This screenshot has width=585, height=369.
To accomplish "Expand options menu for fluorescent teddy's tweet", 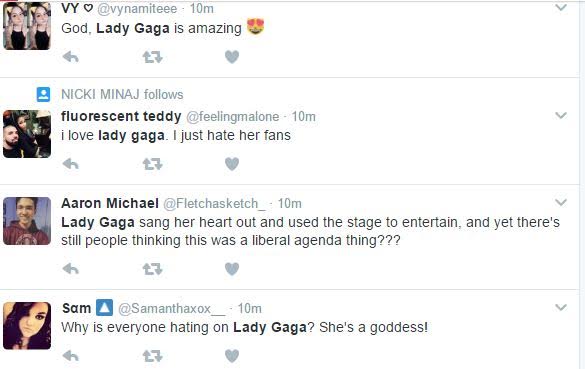I will coord(561,115).
